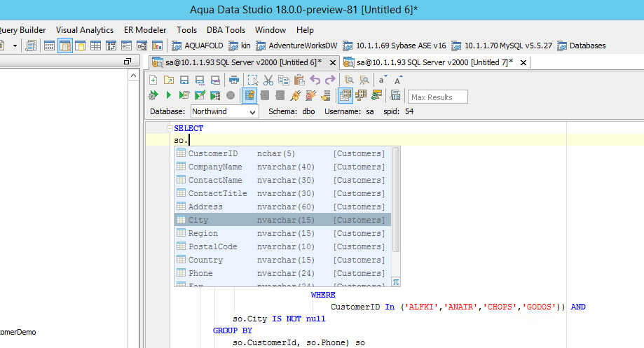The height and width of the screenshot is (348, 644).
Task: Open the Script Options page icon
Action: click(x=395, y=96)
